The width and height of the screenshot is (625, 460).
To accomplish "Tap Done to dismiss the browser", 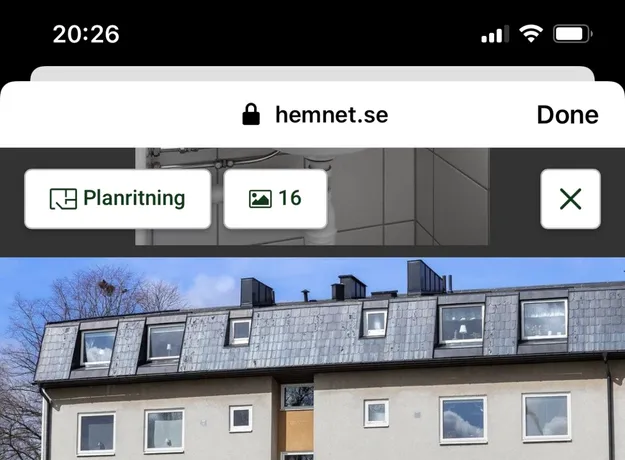I will (x=568, y=115).
